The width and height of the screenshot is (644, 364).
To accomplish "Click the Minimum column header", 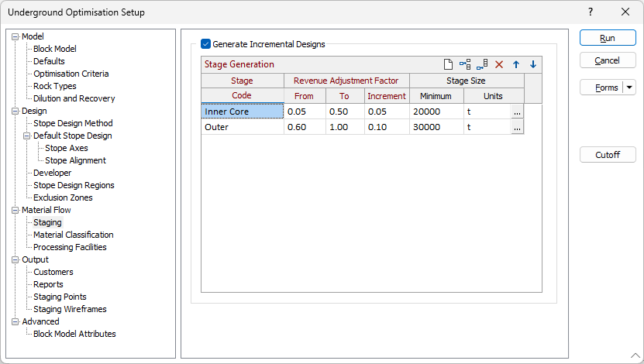I will (x=436, y=96).
